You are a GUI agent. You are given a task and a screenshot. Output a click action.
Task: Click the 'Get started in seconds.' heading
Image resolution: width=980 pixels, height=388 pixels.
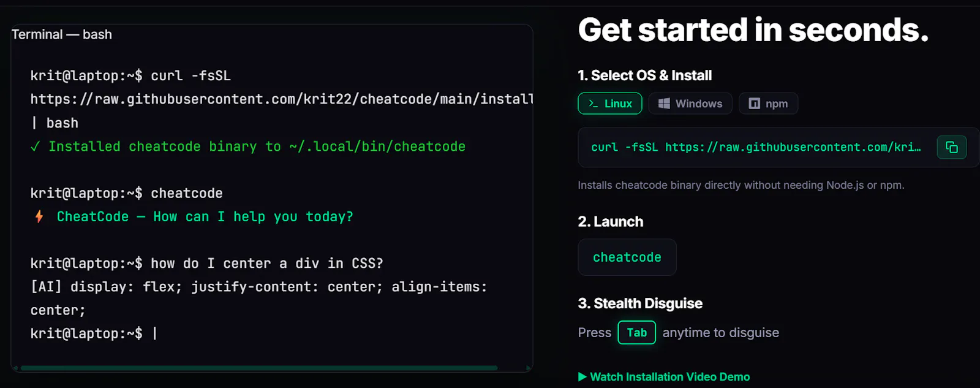753,30
